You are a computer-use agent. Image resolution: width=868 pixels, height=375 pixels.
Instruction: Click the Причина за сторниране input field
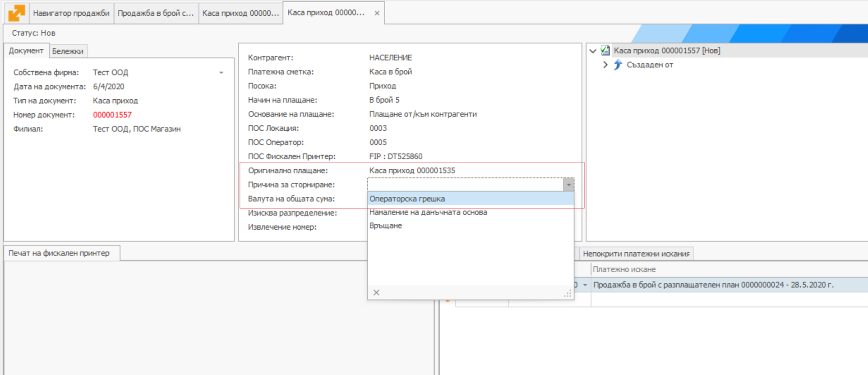(x=465, y=185)
